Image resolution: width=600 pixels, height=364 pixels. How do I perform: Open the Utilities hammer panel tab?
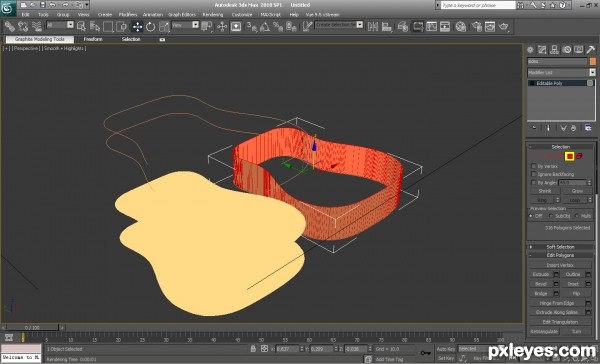(590, 49)
